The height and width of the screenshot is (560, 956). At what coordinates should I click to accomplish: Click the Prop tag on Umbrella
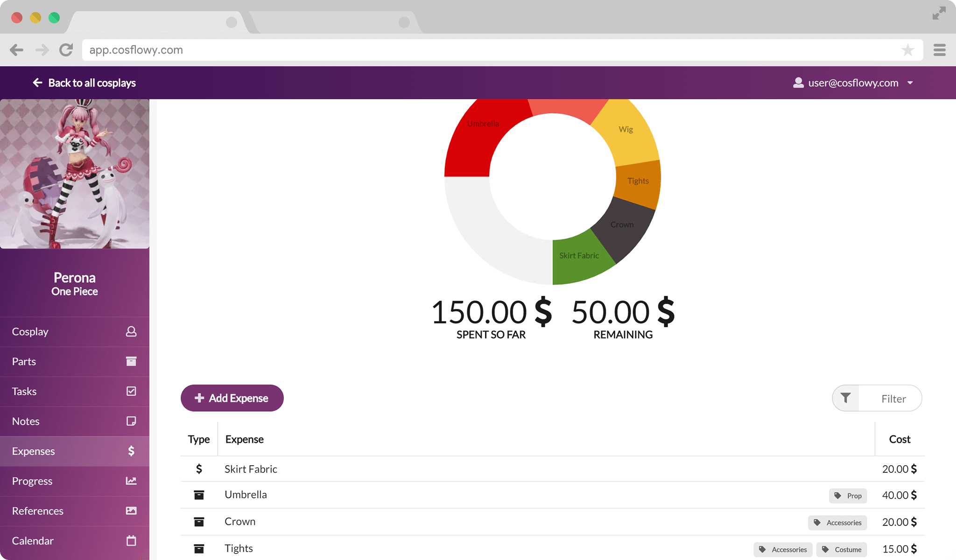click(x=848, y=496)
